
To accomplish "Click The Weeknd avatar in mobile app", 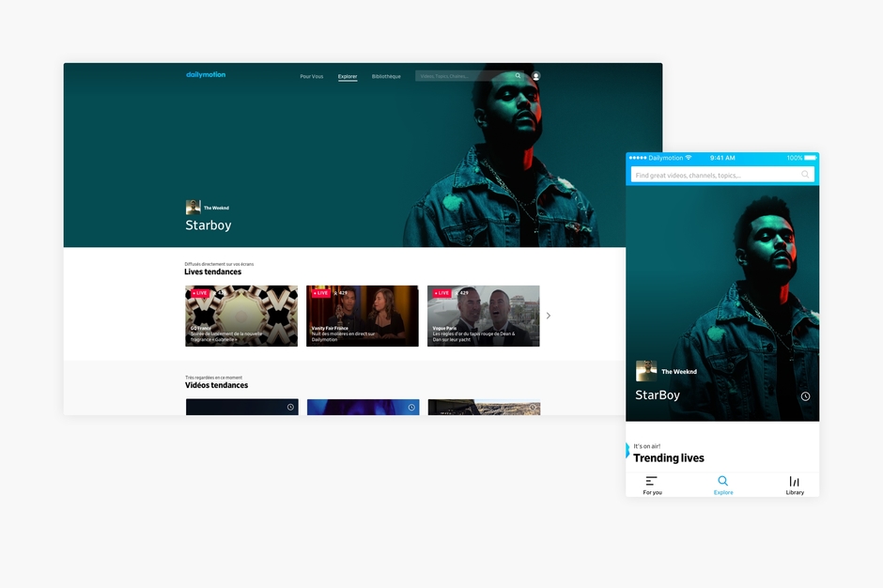I will click(646, 371).
